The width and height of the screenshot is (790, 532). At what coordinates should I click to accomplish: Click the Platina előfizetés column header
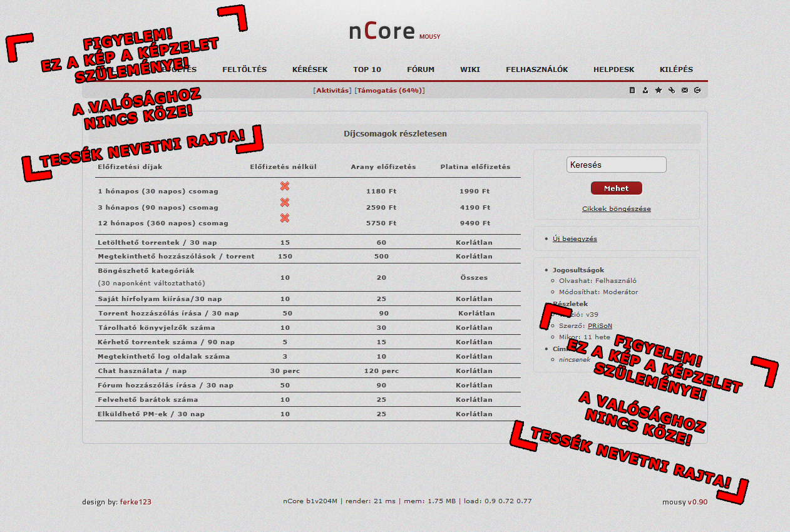[x=475, y=167]
